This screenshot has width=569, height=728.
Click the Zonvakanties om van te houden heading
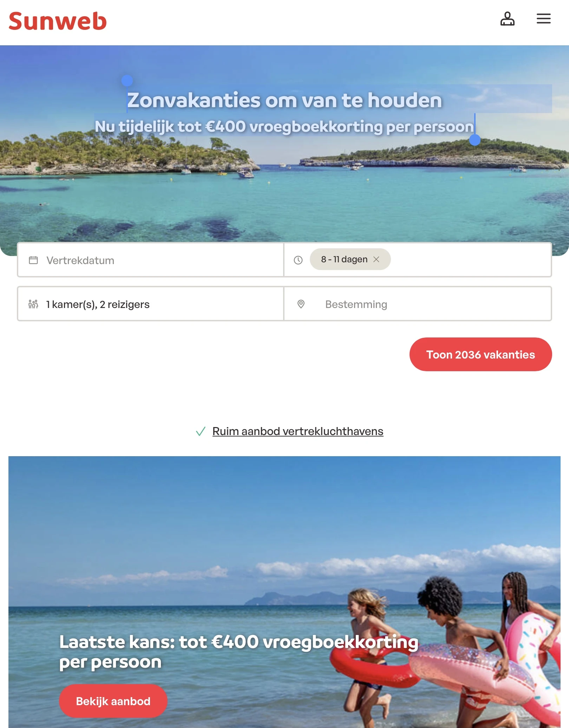pos(284,100)
